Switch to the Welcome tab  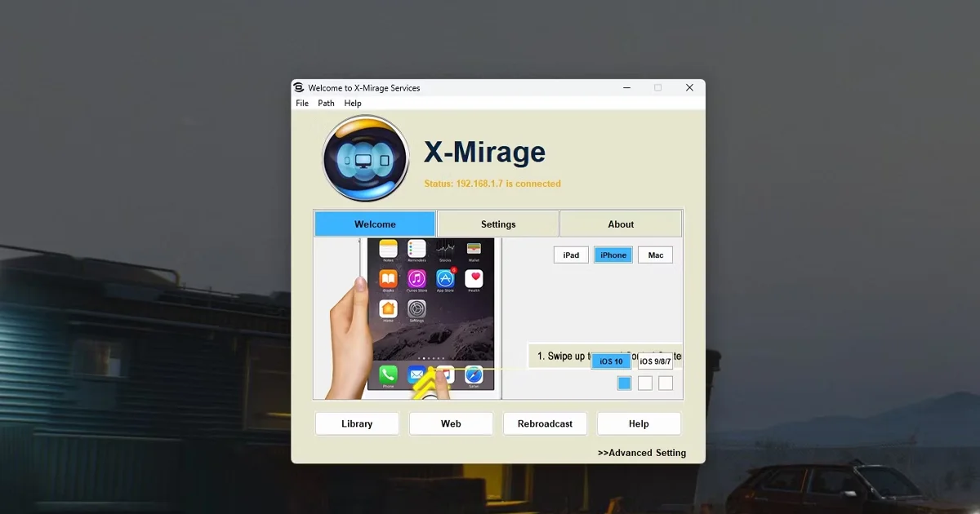[x=375, y=224]
